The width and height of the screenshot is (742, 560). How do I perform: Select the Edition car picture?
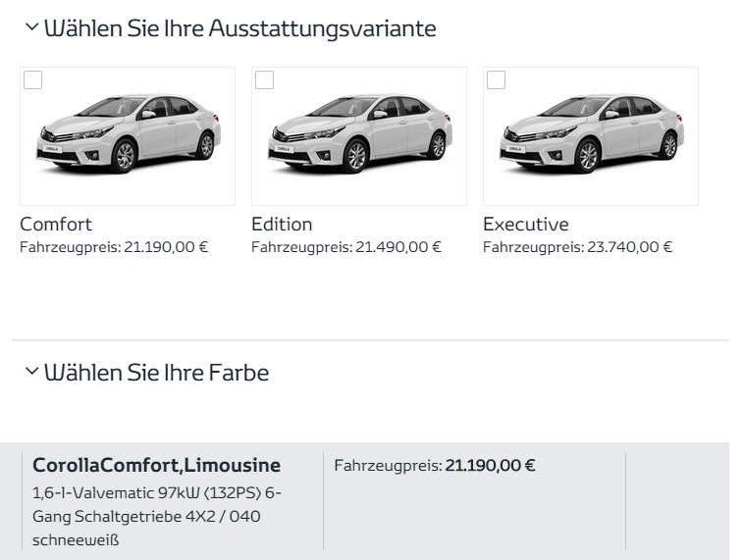coord(359,135)
